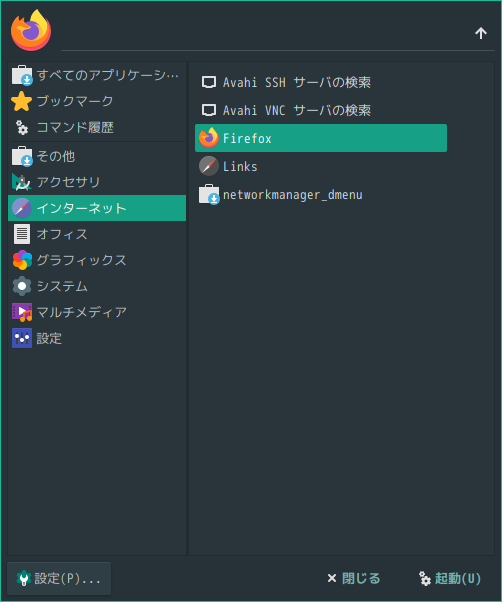Launch with the 起動(U) button
502x602 pixels.
pos(449,579)
